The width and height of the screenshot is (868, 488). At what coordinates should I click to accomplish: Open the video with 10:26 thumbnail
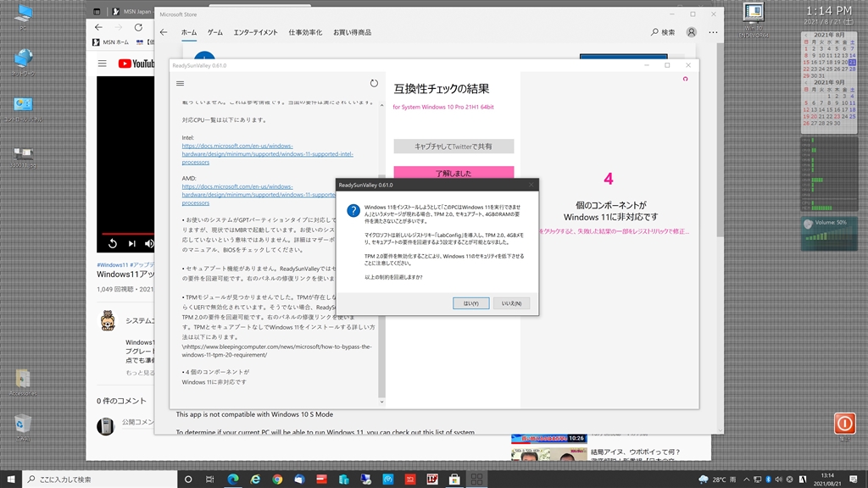[548, 438]
